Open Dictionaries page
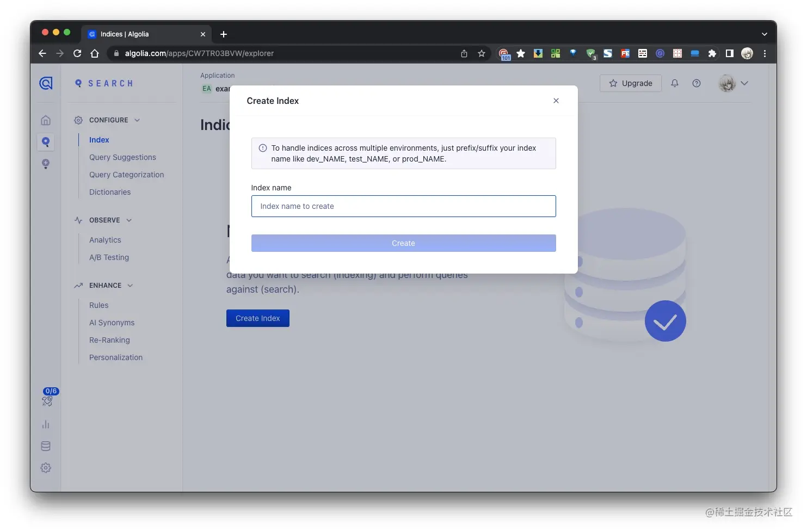This screenshot has height=532, width=807. coord(110,192)
